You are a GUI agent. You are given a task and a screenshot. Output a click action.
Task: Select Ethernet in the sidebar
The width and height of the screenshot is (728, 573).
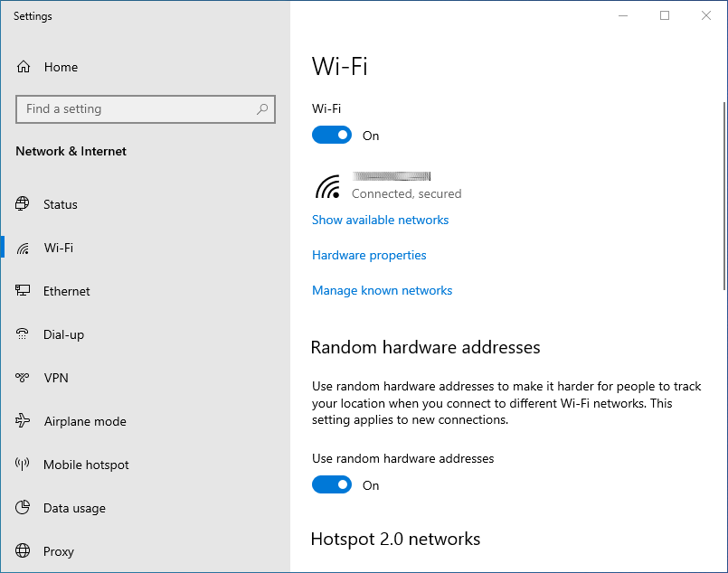coord(66,291)
